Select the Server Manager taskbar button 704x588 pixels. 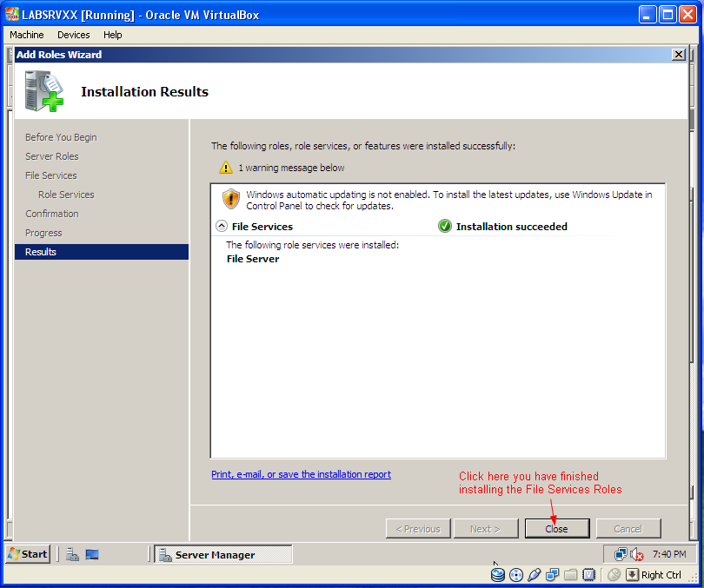pyautogui.click(x=223, y=555)
